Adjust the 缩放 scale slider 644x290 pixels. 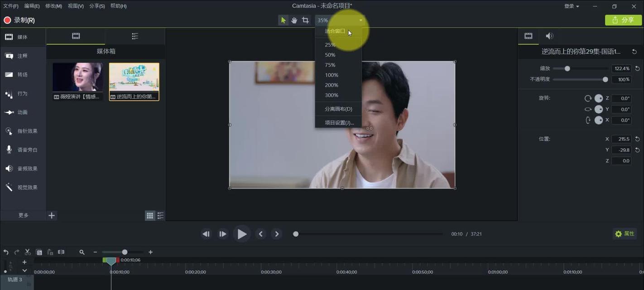click(567, 68)
